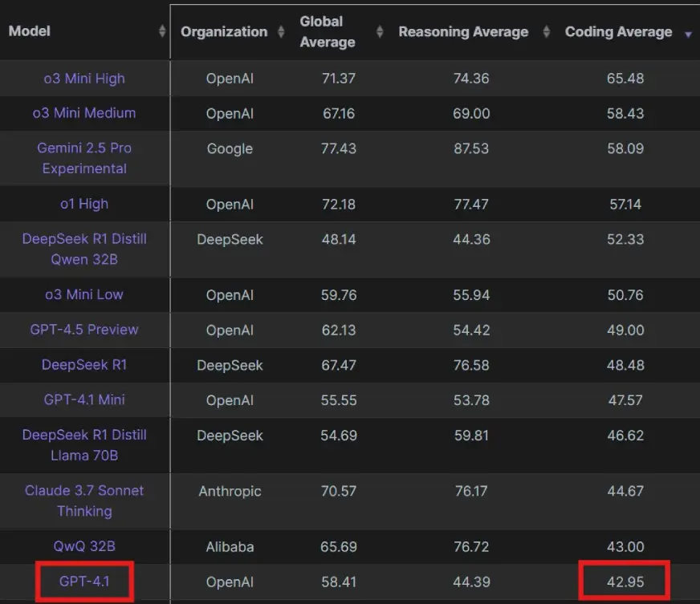
Task: Select Claude 3.7 Sonnet Thinking link
Action: [x=84, y=501]
